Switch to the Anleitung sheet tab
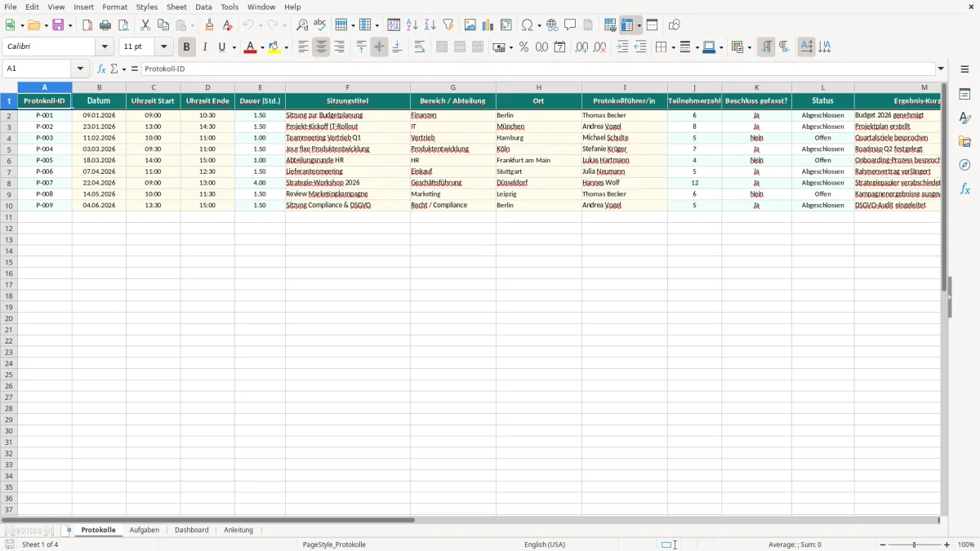 point(238,530)
